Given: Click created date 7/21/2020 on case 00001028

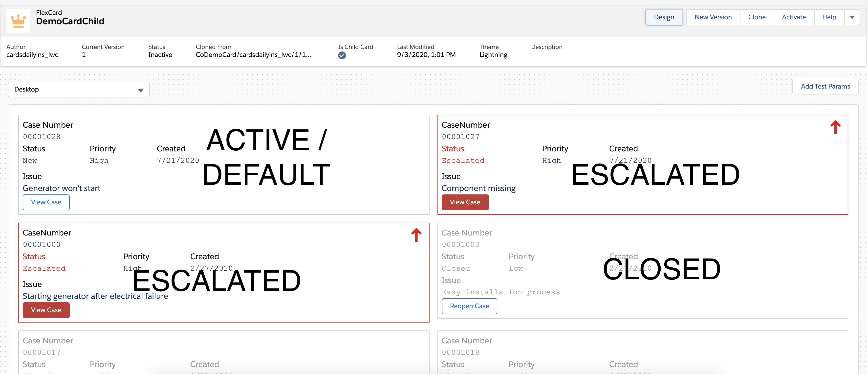Looking at the screenshot, I should click(178, 161).
